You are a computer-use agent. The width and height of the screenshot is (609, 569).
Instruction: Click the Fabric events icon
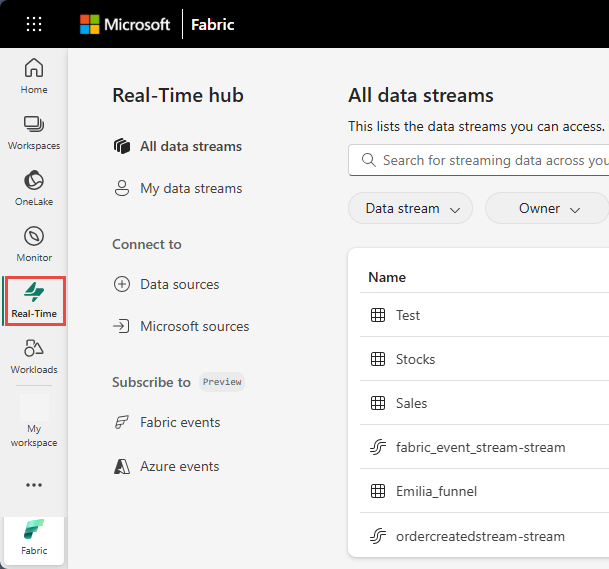[122, 422]
